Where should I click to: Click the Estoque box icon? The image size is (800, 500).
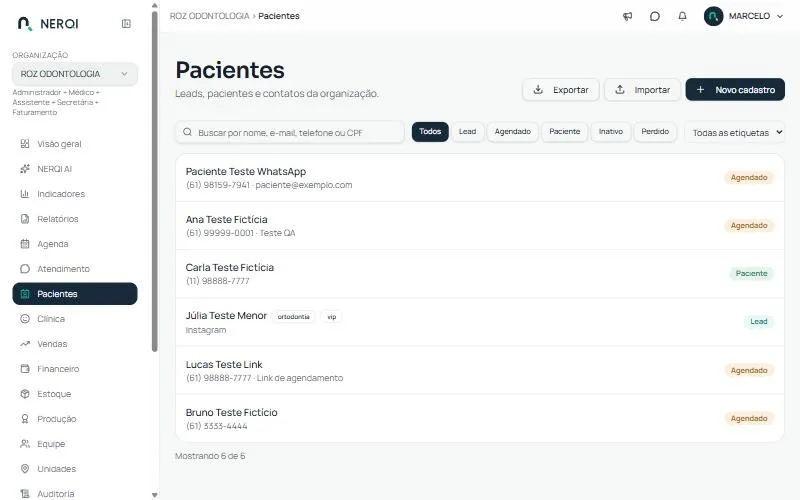24,394
